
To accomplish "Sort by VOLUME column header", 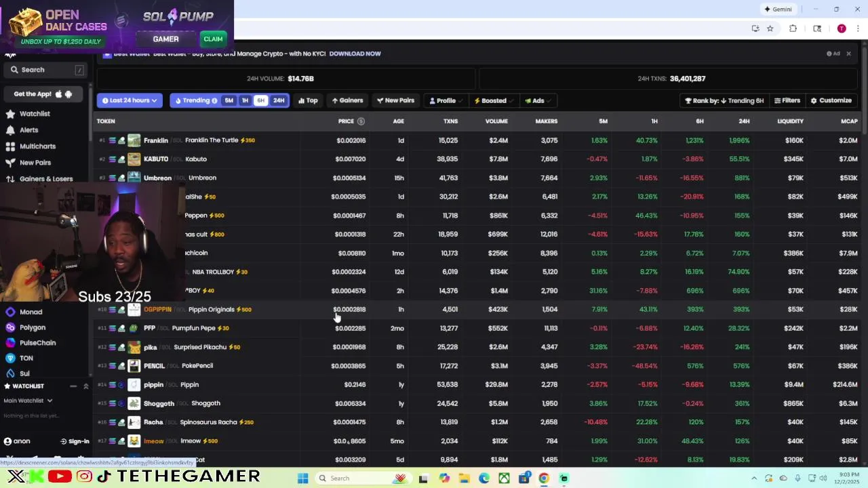I will (496, 121).
